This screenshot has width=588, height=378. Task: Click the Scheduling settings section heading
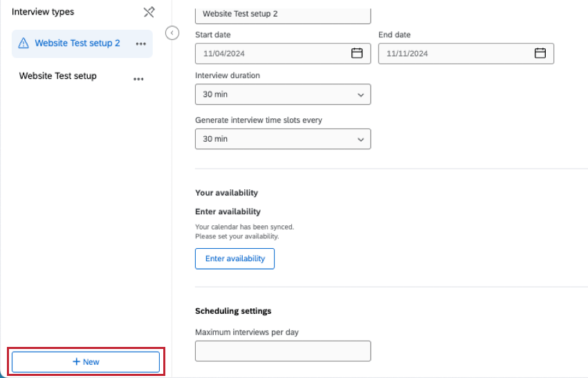point(233,311)
